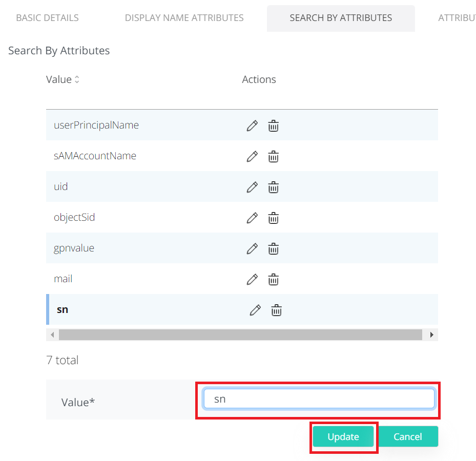The image size is (476, 461).
Task: Delete the userPrincipalName attribute
Action: coord(274,125)
